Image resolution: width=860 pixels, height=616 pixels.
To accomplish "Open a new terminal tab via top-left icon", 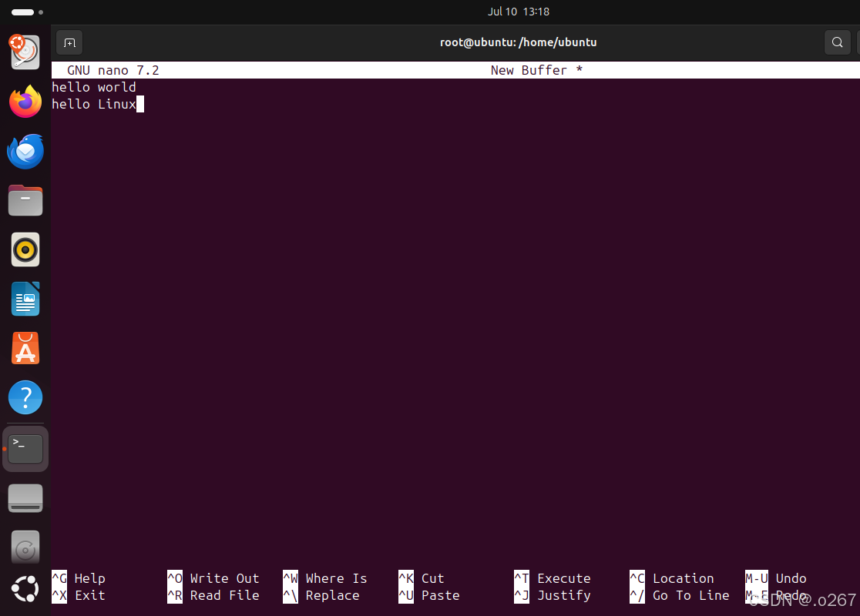I will pyautogui.click(x=69, y=42).
